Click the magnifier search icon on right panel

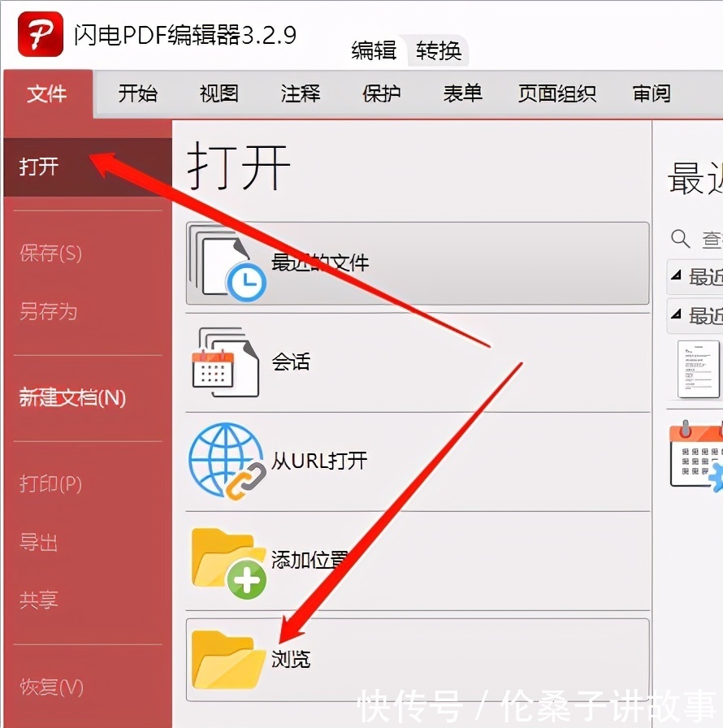pyautogui.click(x=681, y=240)
